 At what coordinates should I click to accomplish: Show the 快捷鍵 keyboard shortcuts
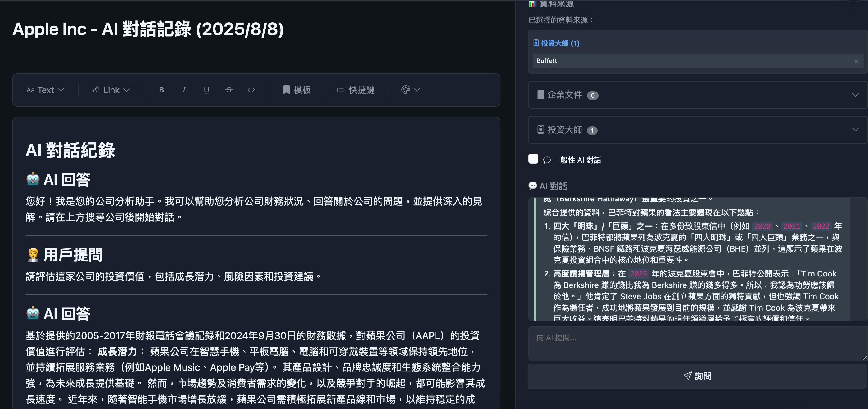click(356, 90)
